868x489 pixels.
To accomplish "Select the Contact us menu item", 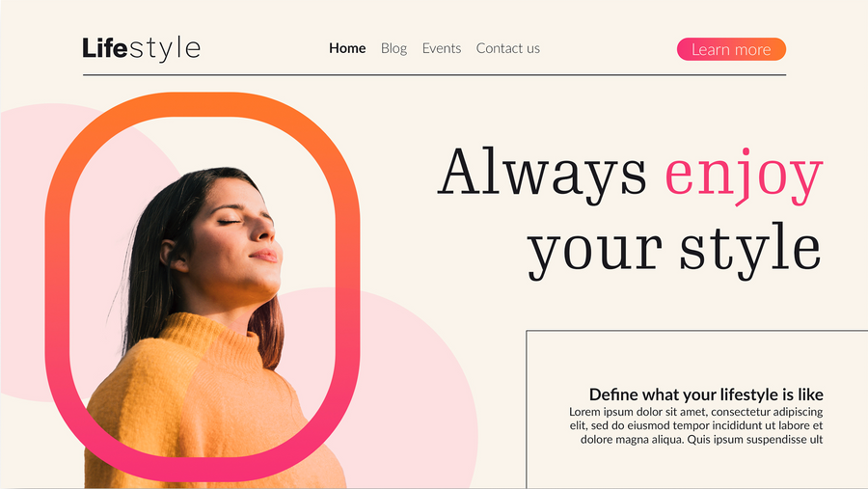I will (507, 48).
